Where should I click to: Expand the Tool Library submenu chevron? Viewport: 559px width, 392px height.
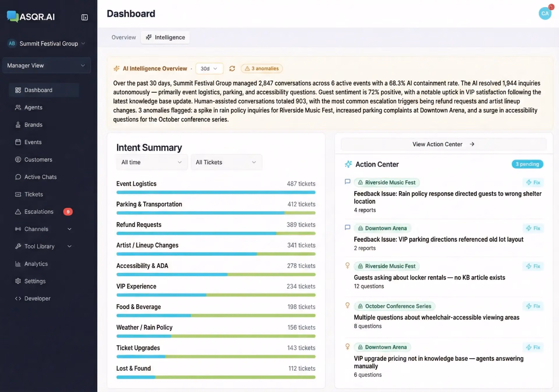pyautogui.click(x=70, y=246)
